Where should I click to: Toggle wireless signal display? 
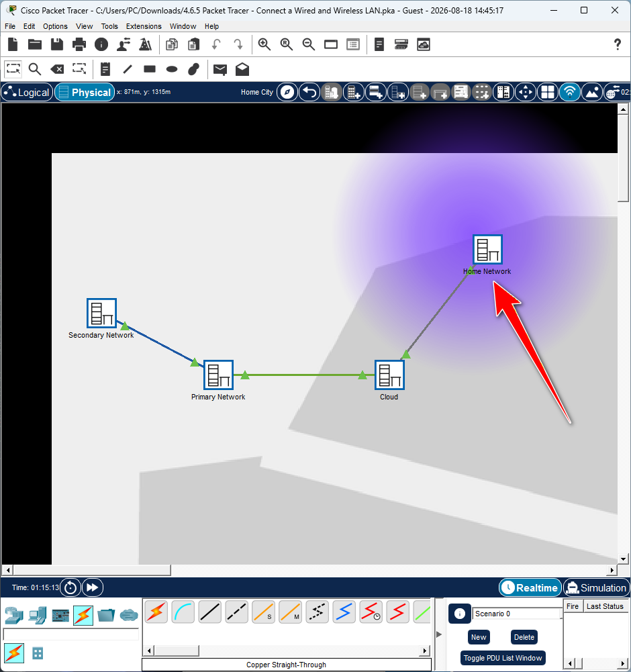570,92
